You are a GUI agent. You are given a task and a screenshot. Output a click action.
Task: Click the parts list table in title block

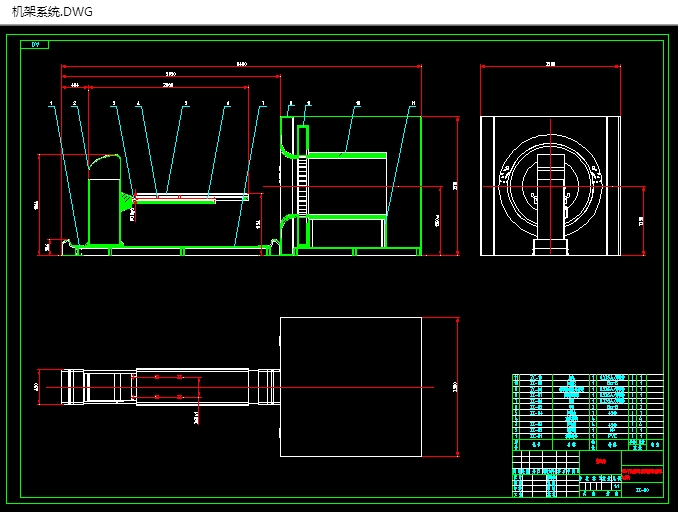click(x=588, y=412)
